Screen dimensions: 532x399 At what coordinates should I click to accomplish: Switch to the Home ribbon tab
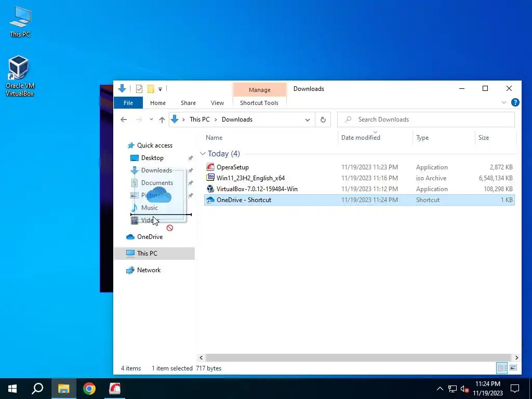(x=158, y=103)
